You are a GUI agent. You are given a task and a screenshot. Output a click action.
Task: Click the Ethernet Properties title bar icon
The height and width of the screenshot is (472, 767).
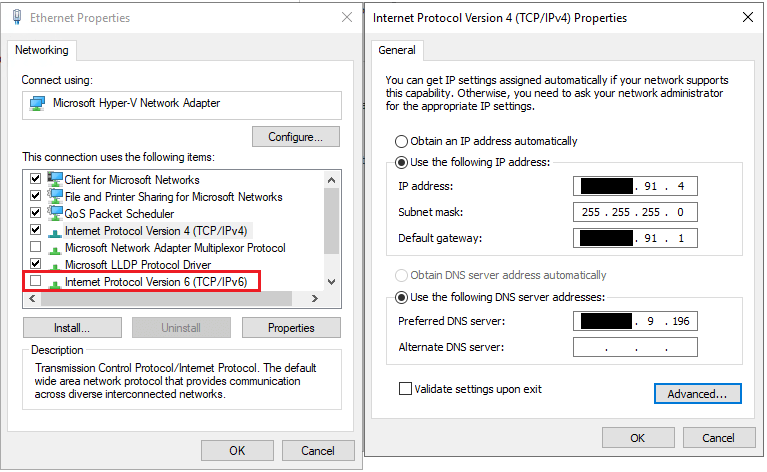coord(17,17)
